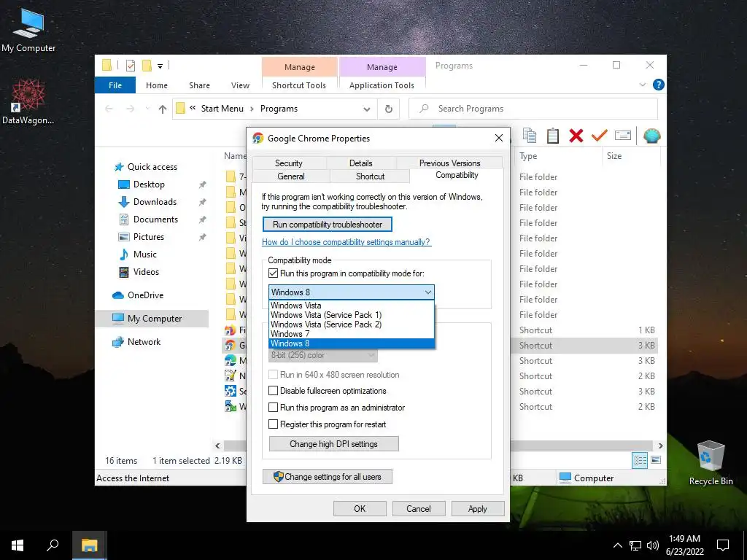747x560 pixels.
Task: Click the blue shell icon in toolbar
Action: [651, 136]
